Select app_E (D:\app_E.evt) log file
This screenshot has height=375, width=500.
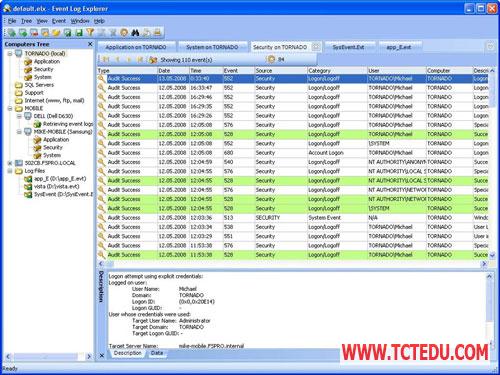click(x=60, y=179)
